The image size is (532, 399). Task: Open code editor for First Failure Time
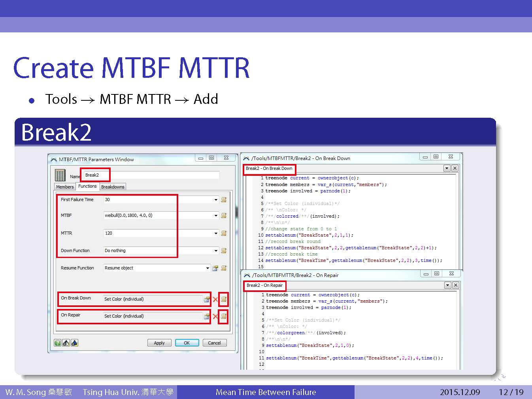coord(224,200)
